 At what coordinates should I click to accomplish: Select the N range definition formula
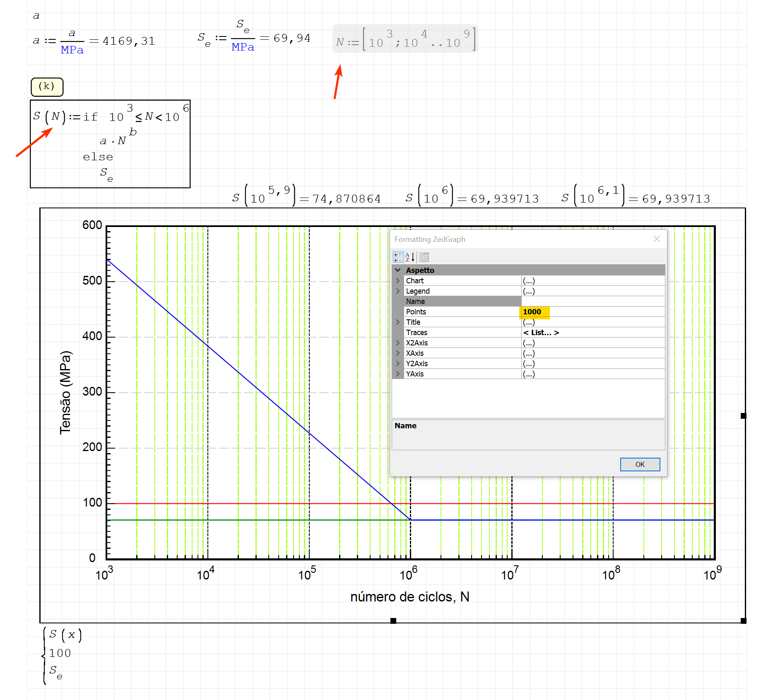pos(405,39)
